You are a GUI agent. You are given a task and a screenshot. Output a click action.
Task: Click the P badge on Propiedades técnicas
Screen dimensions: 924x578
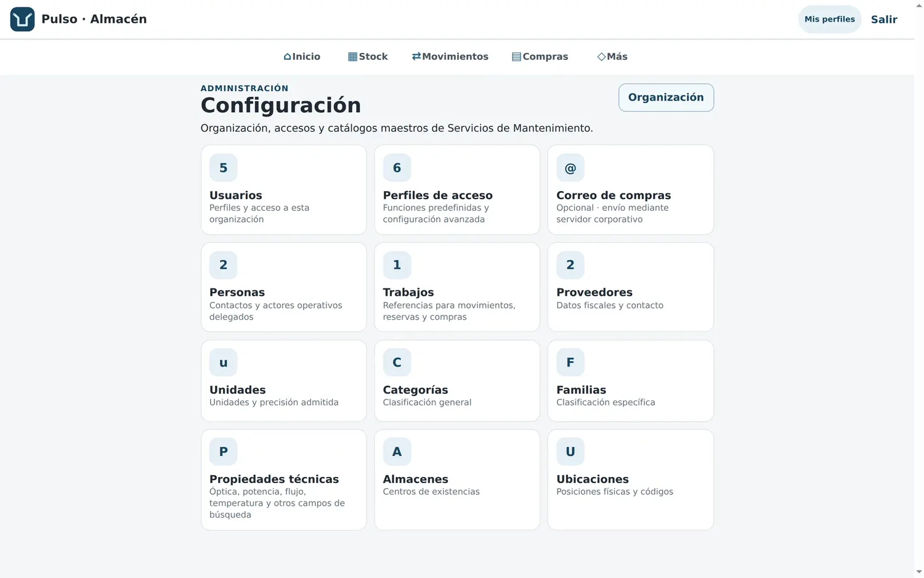224,452
